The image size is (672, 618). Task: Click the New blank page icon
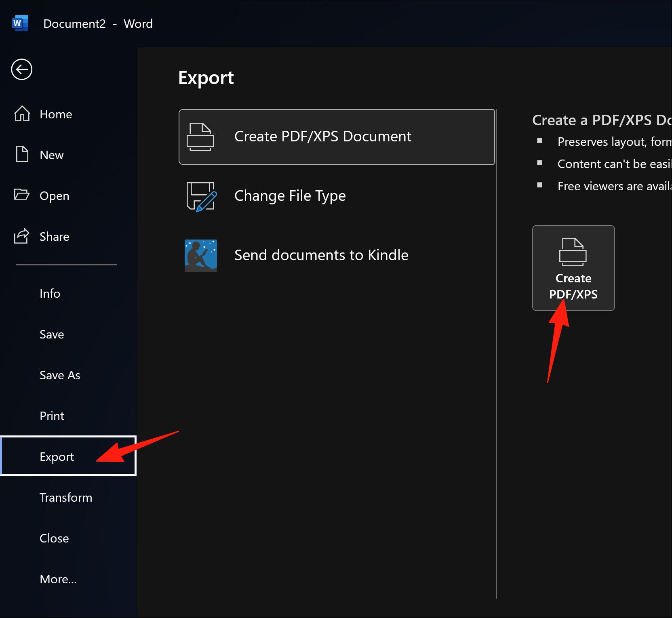[x=22, y=154]
